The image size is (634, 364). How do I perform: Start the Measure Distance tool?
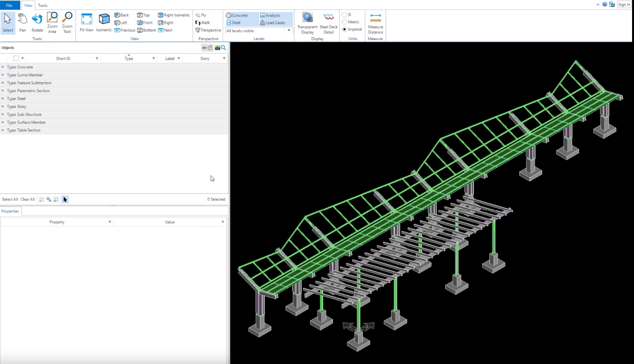pos(375,23)
